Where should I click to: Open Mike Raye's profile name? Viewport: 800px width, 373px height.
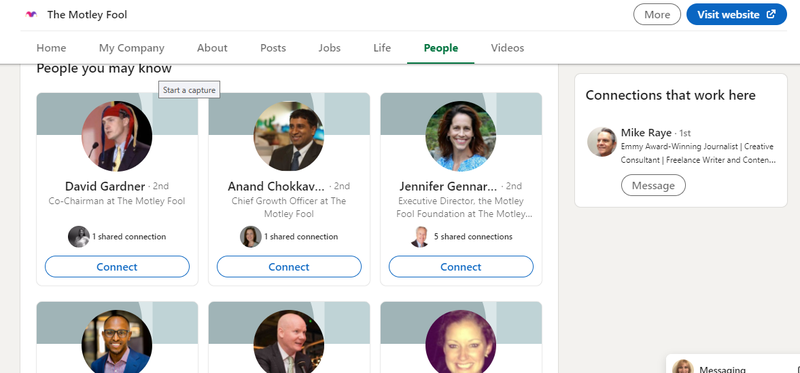(646, 133)
